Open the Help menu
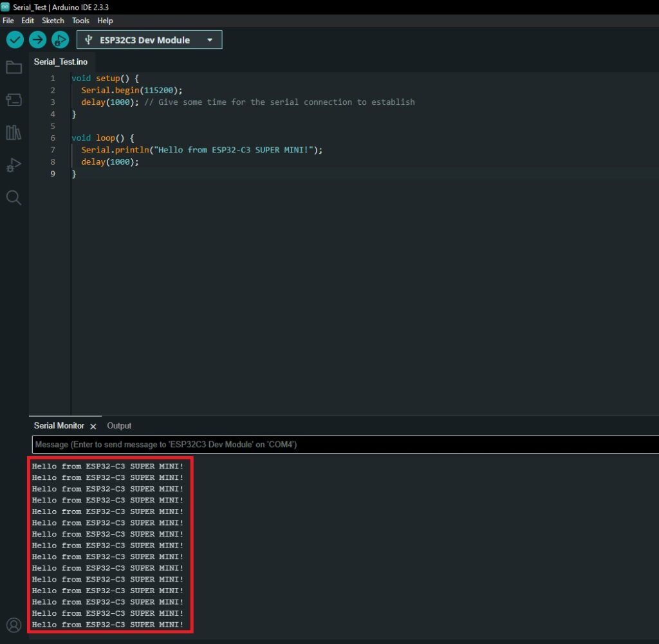 click(105, 21)
